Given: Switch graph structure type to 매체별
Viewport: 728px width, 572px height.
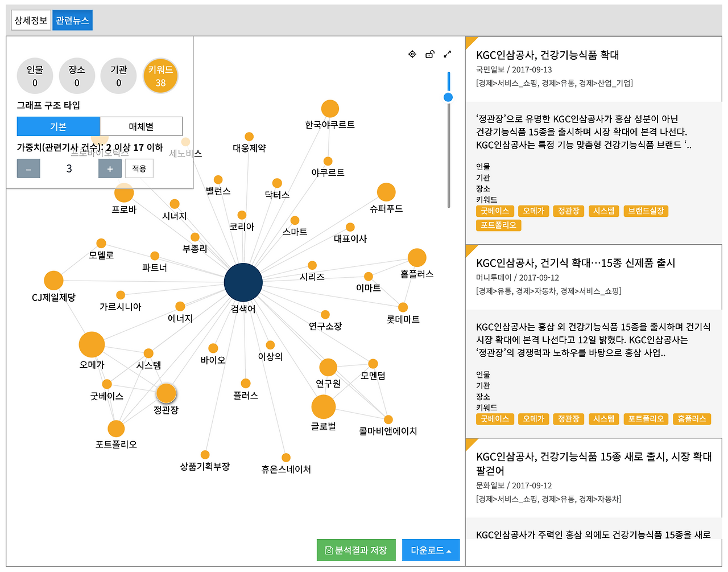Looking at the screenshot, I should click(141, 126).
